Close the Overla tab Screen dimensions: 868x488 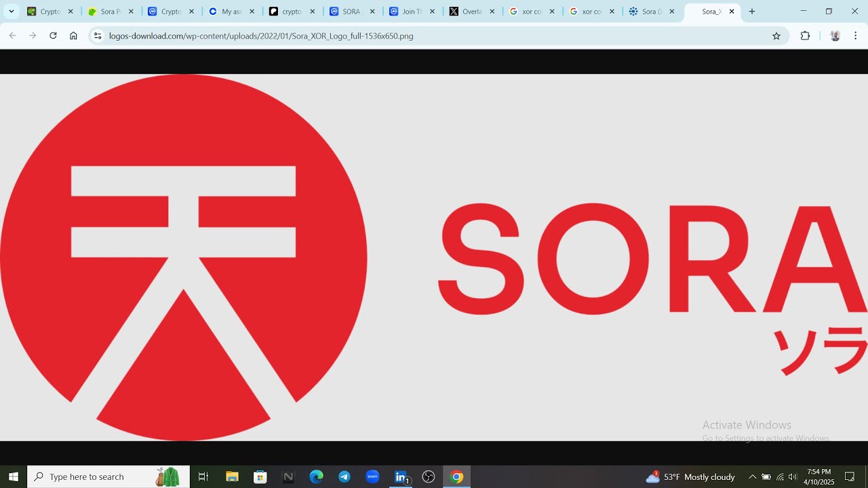pyautogui.click(x=492, y=12)
